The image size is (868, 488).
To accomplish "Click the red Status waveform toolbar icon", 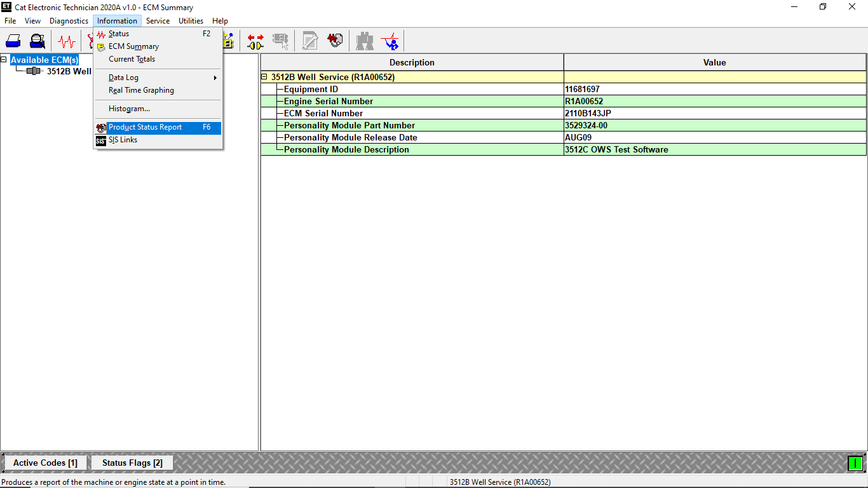I will click(65, 40).
